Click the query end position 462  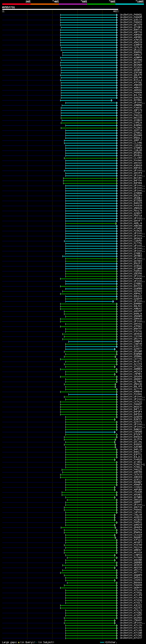[115, 11]
